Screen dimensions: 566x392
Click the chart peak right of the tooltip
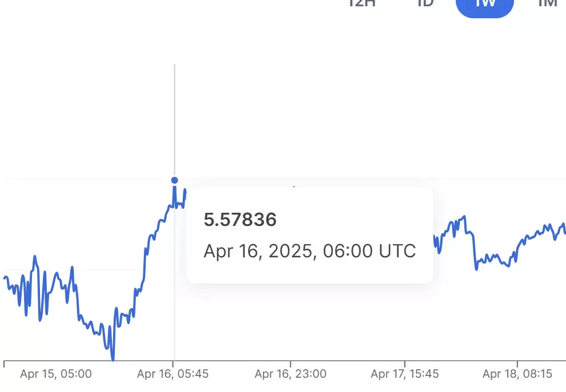pyautogui.click(x=464, y=217)
